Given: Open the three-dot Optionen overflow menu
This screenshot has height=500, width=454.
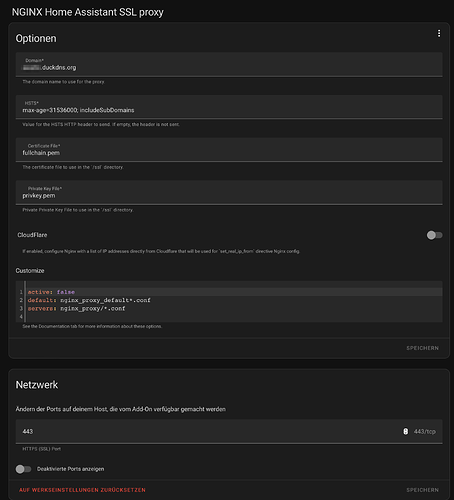Looking at the screenshot, I should tap(439, 33).
